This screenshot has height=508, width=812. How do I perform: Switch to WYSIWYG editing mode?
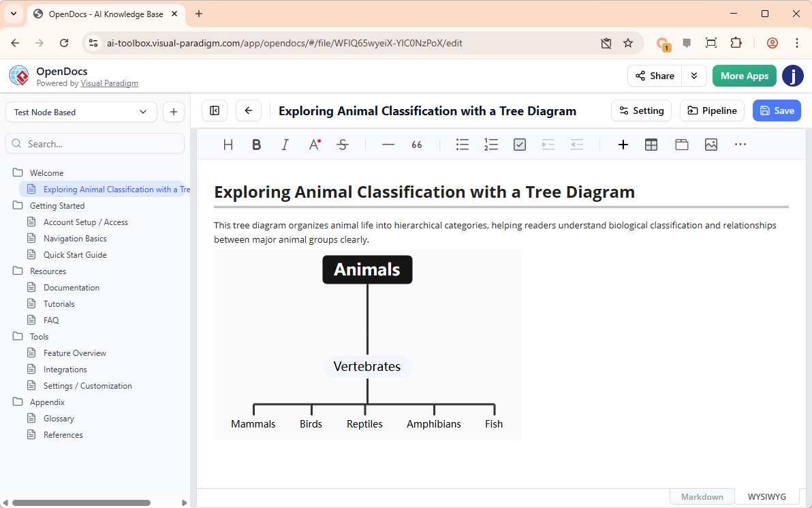click(766, 496)
